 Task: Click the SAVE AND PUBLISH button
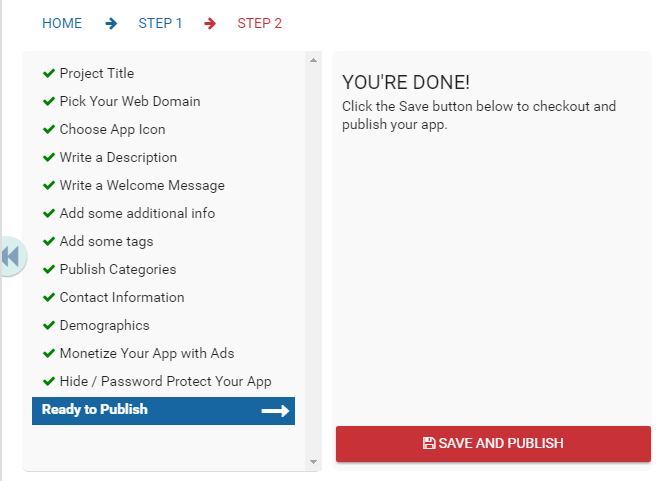[x=493, y=443]
